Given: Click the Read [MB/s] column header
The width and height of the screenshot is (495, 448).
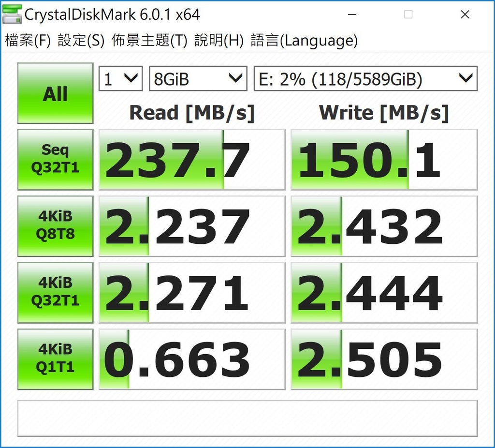Looking at the screenshot, I should coord(192,113).
